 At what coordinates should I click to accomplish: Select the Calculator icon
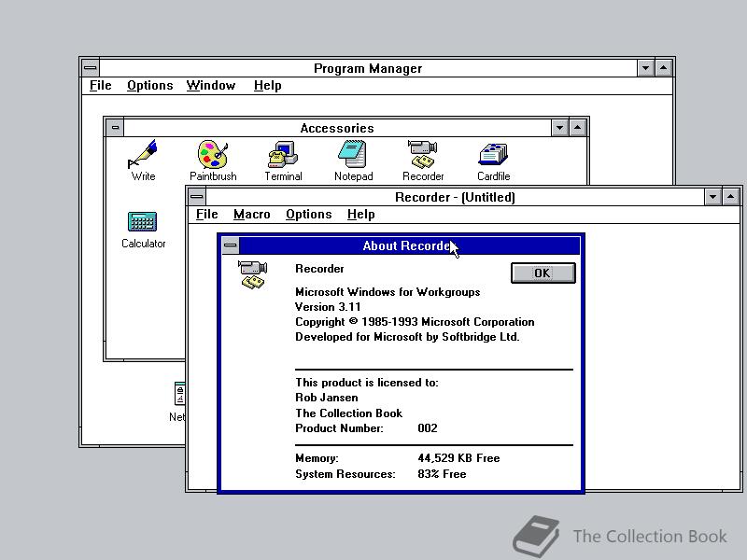[143, 222]
